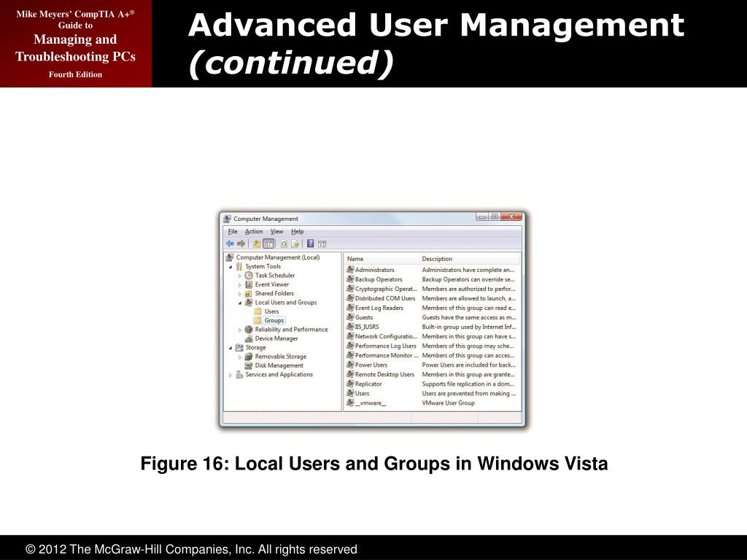747x560 pixels.
Task: Select the Users group in list
Action: [362, 393]
